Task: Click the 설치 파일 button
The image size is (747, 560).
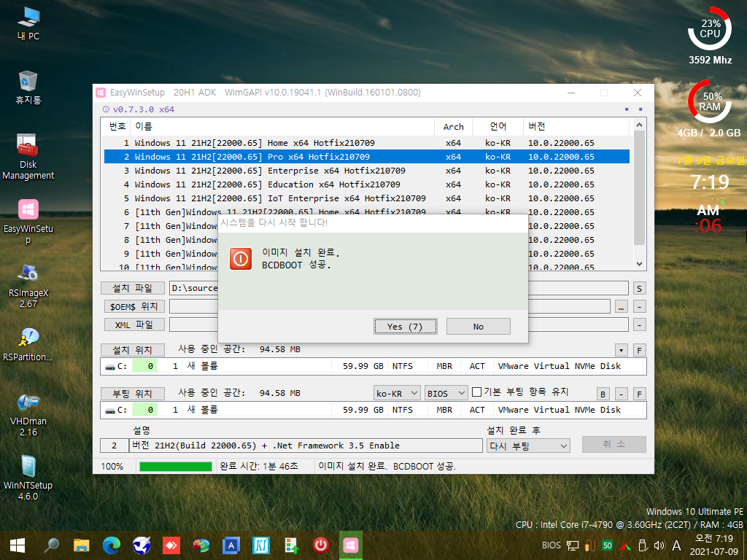Action: click(x=133, y=288)
